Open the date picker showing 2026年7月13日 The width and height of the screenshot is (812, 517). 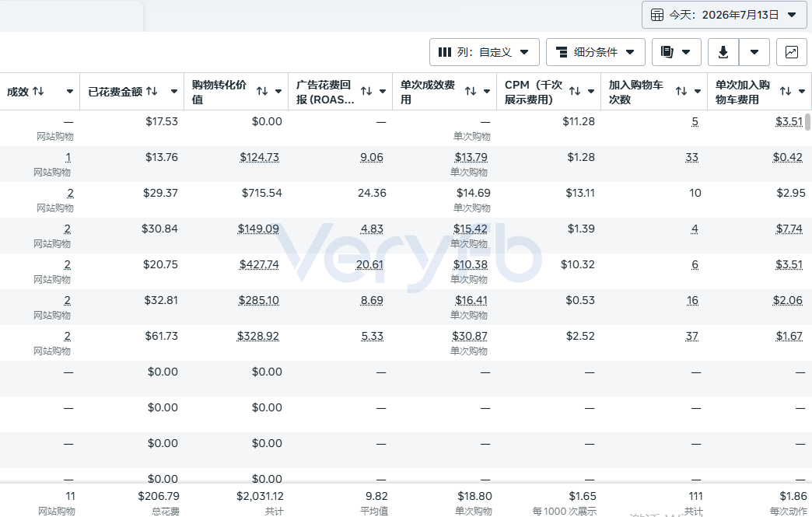pos(724,15)
